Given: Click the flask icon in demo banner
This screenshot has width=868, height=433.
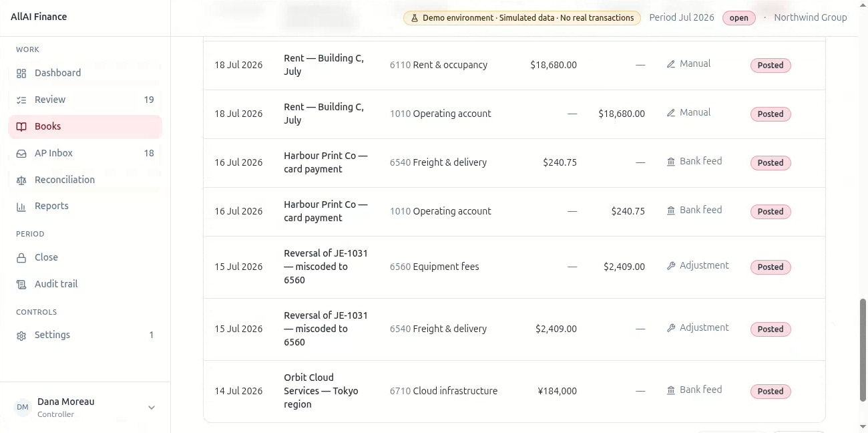Looking at the screenshot, I should pos(414,18).
